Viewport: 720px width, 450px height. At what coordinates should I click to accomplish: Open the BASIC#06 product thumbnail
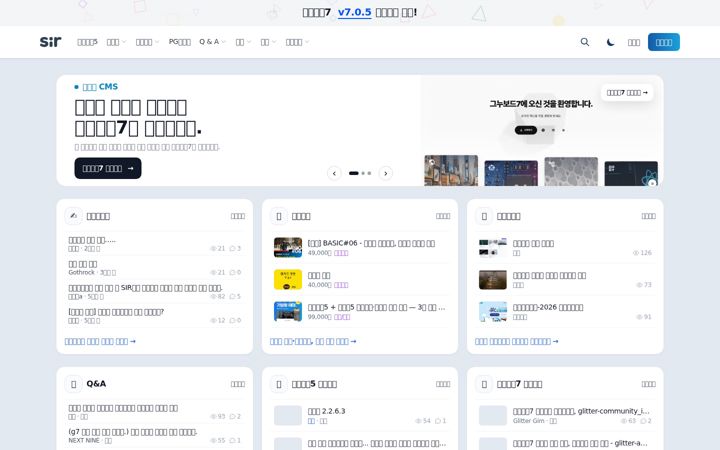click(x=288, y=247)
